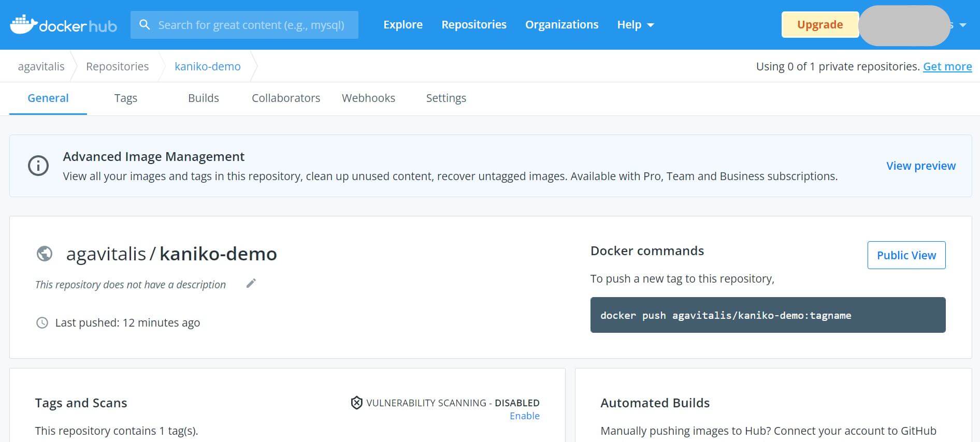The image size is (980, 442).
Task: Click the Public View button
Action: point(906,255)
